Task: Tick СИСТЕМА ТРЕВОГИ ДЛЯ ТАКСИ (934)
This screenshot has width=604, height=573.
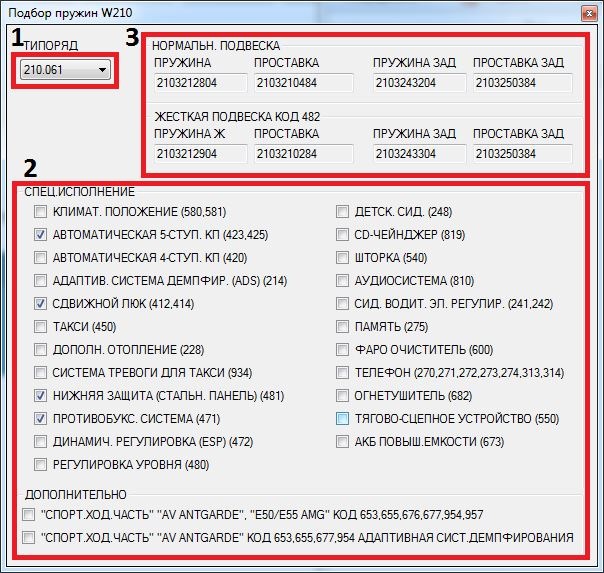Action: (40, 372)
